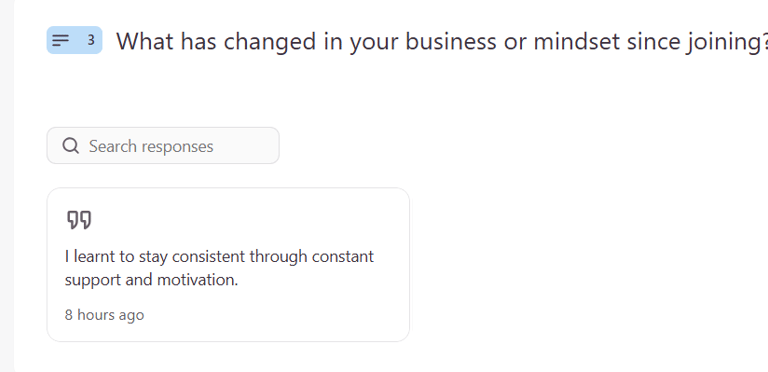Select the question title about business or mindset
Image resolution: width=768 pixels, height=372 pixels.
pos(442,41)
